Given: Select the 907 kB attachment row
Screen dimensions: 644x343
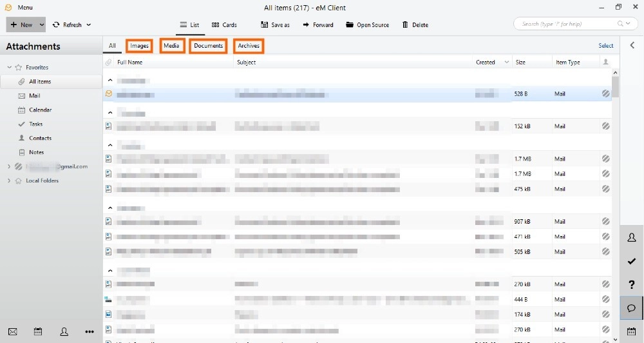Looking at the screenshot, I should click(357, 222).
